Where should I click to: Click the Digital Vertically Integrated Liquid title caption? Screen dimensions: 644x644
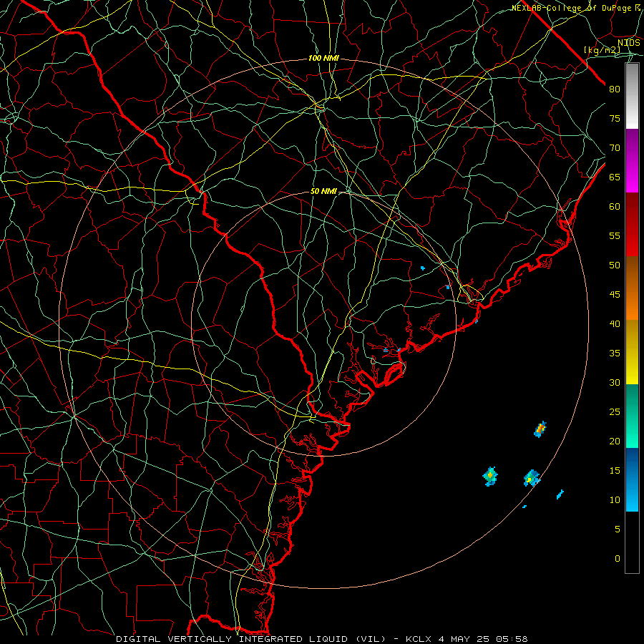click(x=321, y=639)
